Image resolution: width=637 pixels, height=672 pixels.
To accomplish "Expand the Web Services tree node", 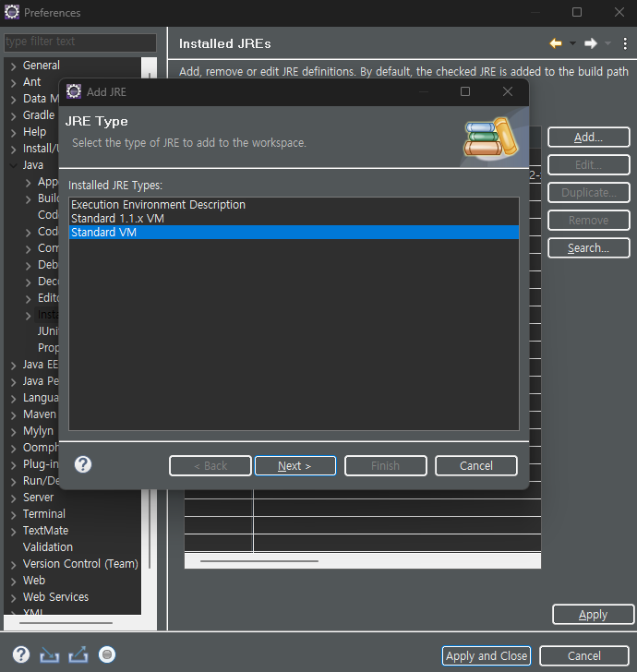I will [14, 598].
